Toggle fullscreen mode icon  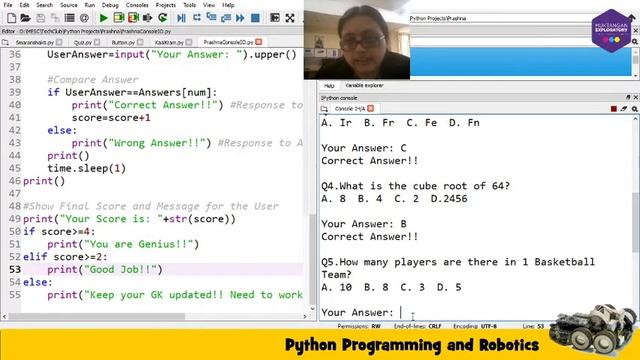290,18
